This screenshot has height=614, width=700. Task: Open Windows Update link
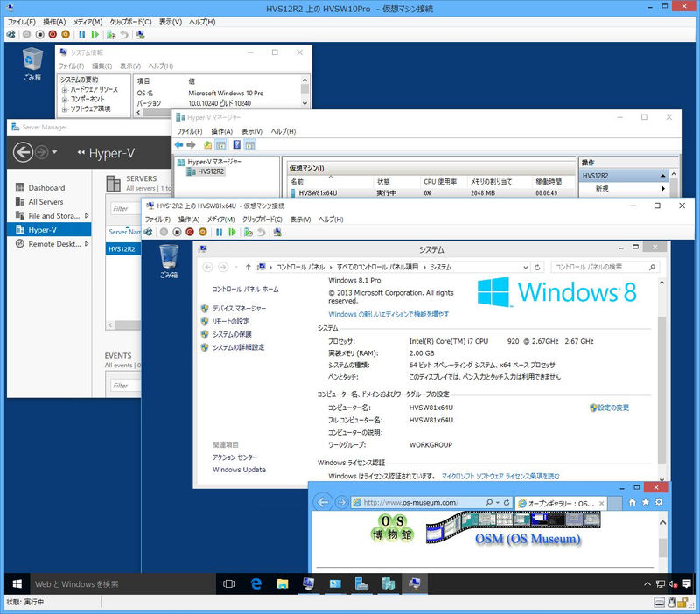coord(239,470)
